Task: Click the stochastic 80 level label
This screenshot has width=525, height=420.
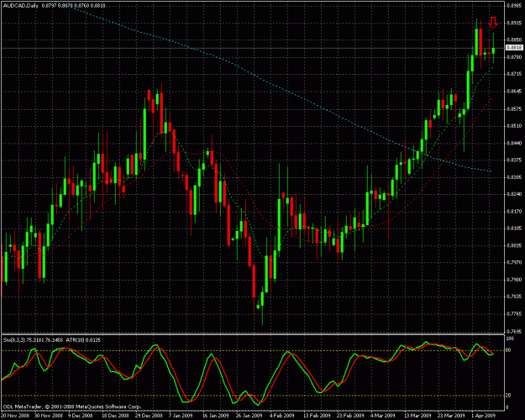Action: tap(508, 350)
